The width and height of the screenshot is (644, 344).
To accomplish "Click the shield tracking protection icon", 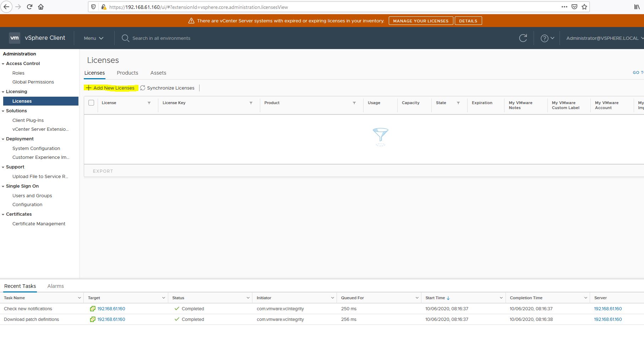I will click(x=94, y=7).
